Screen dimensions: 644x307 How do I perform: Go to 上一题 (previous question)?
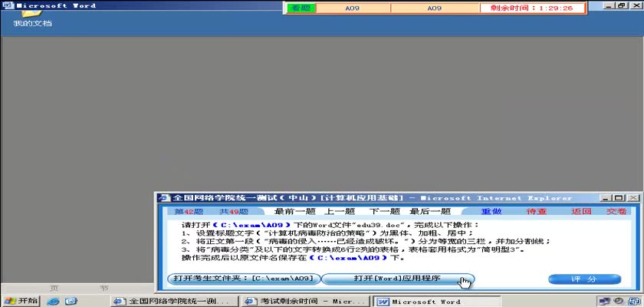point(339,211)
